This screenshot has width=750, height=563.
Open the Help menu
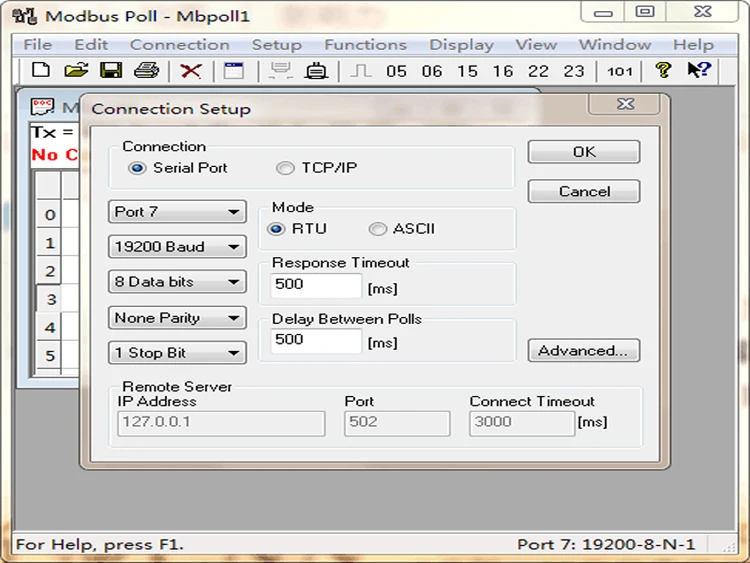(694, 44)
